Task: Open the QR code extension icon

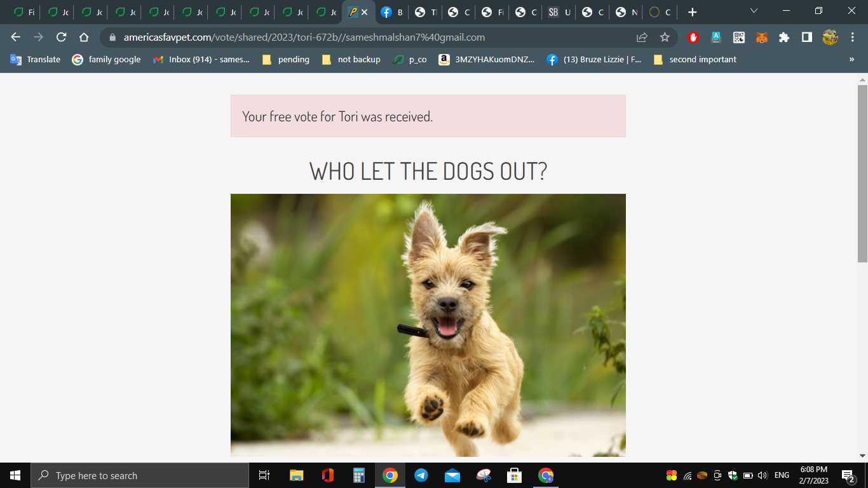Action: [739, 37]
